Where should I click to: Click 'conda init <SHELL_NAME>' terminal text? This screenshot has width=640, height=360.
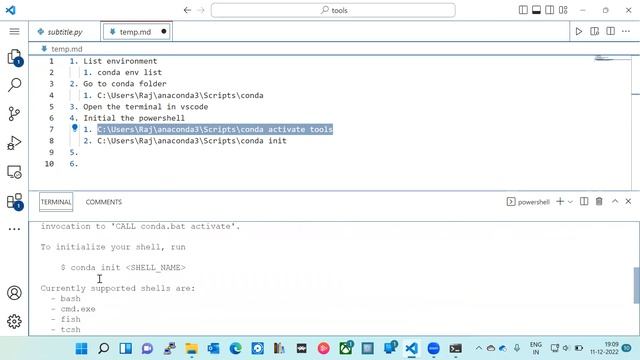click(128, 268)
